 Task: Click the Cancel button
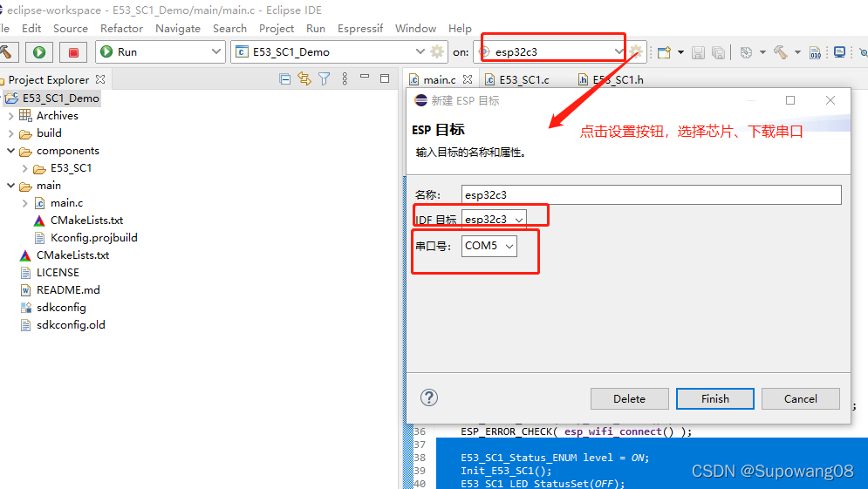click(801, 399)
